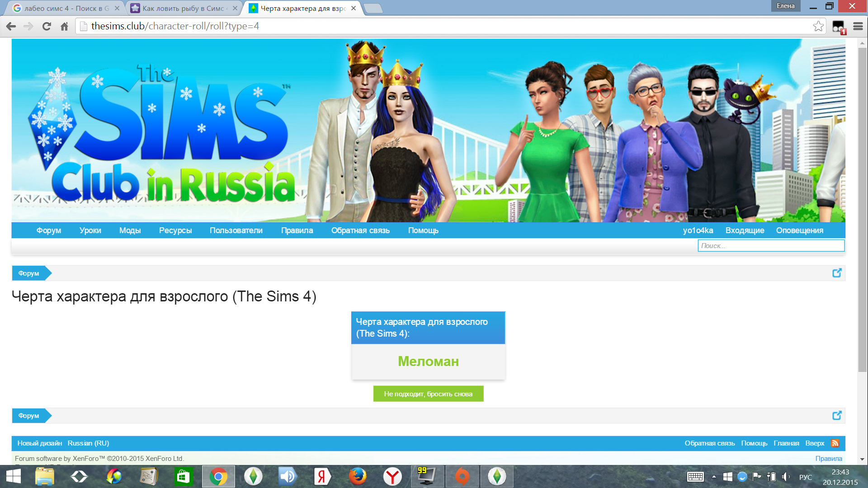Open the blue speaker app in taskbar
868x488 pixels.
[288, 477]
